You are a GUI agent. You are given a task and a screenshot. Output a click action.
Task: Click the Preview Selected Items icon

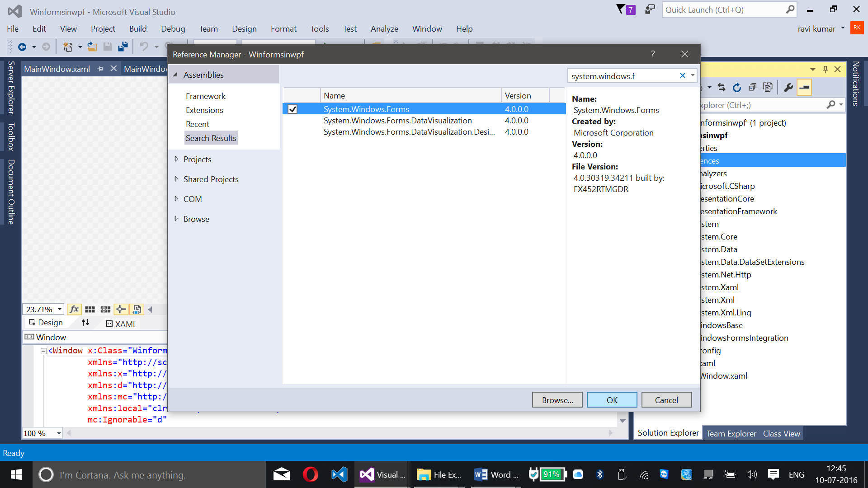(x=804, y=87)
